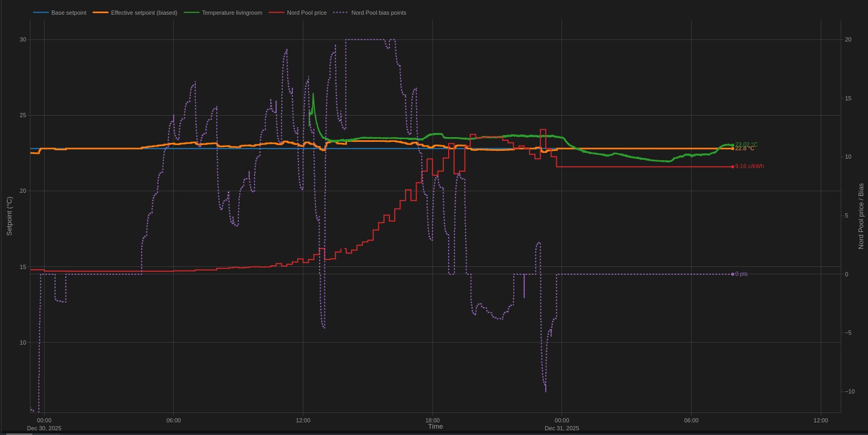Click the purple dotted bias points legend swatch
Image resolution: width=868 pixels, height=435 pixels.
[x=341, y=13]
